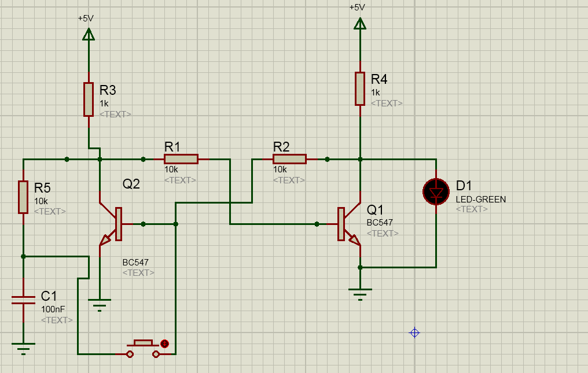Select capacitor C1 symbol
This screenshot has width=588, height=373.
point(23,300)
